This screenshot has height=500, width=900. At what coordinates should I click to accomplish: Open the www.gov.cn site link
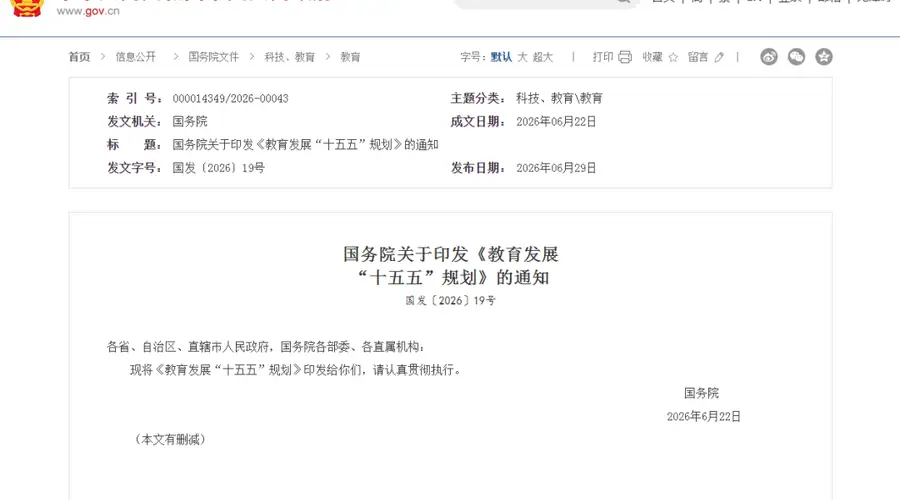88,11
